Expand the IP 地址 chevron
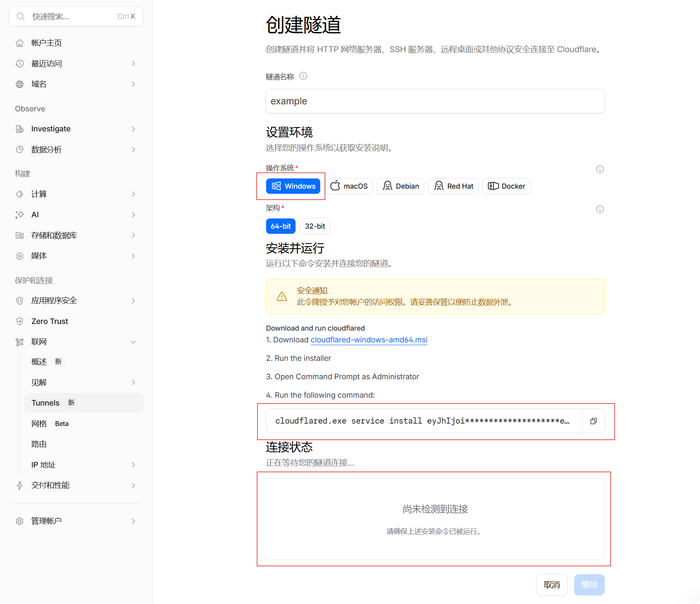The image size is (700, 604). tap(133, 465)
